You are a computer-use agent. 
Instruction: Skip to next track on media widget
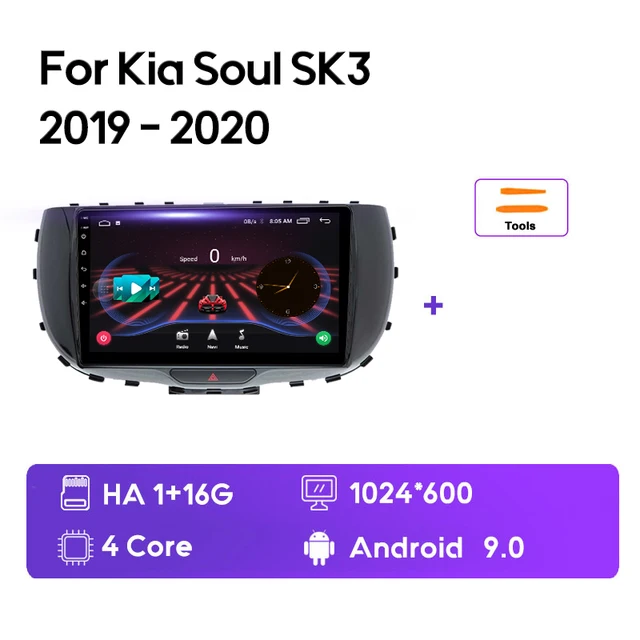153,289
